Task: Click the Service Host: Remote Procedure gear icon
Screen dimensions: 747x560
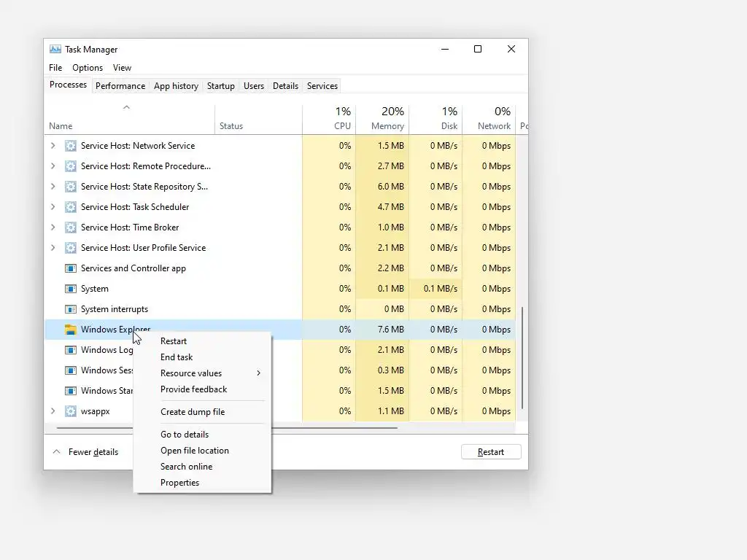Action: click(71, 166)
